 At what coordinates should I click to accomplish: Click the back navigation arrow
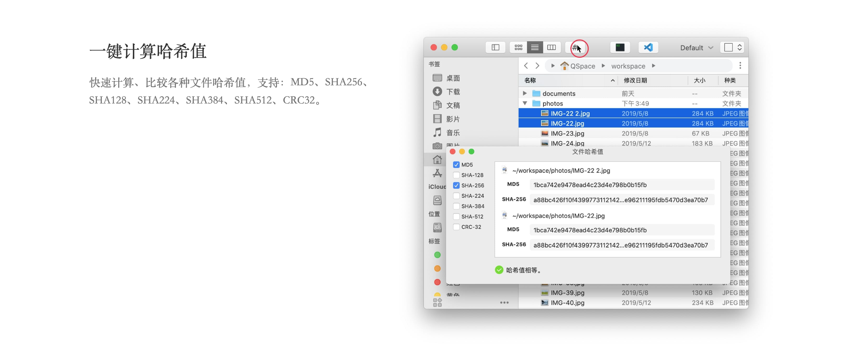tap(526, 66)
